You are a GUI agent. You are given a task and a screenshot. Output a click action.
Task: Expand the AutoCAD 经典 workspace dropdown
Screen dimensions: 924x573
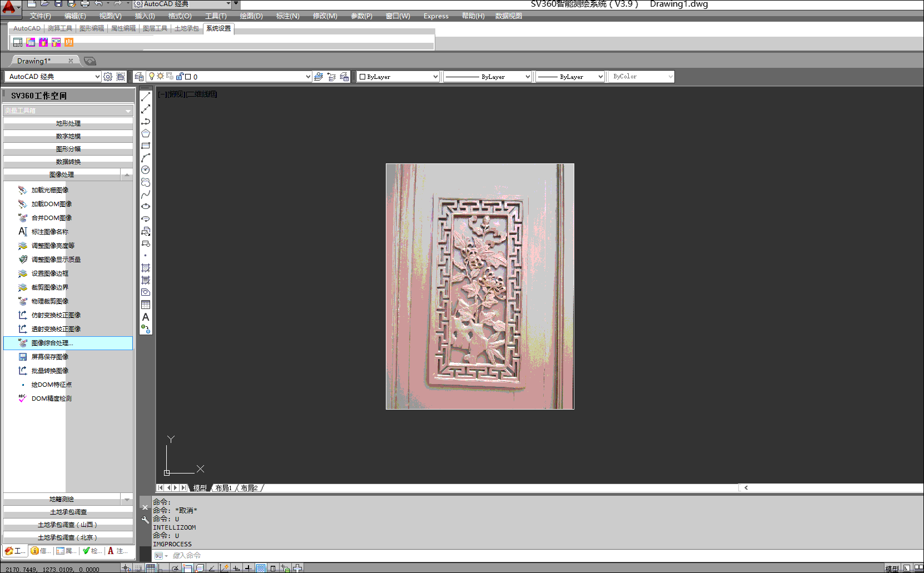97,77
